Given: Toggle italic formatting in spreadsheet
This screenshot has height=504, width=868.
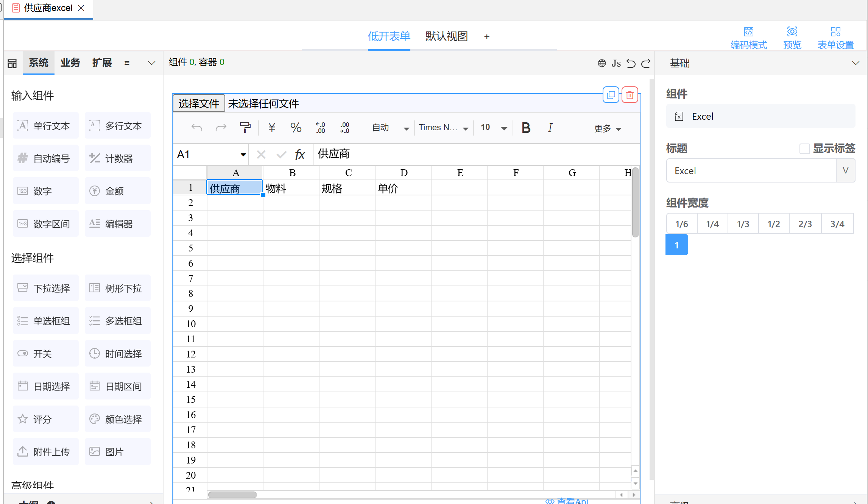Looking at the screenshot, I should [550, 128].
